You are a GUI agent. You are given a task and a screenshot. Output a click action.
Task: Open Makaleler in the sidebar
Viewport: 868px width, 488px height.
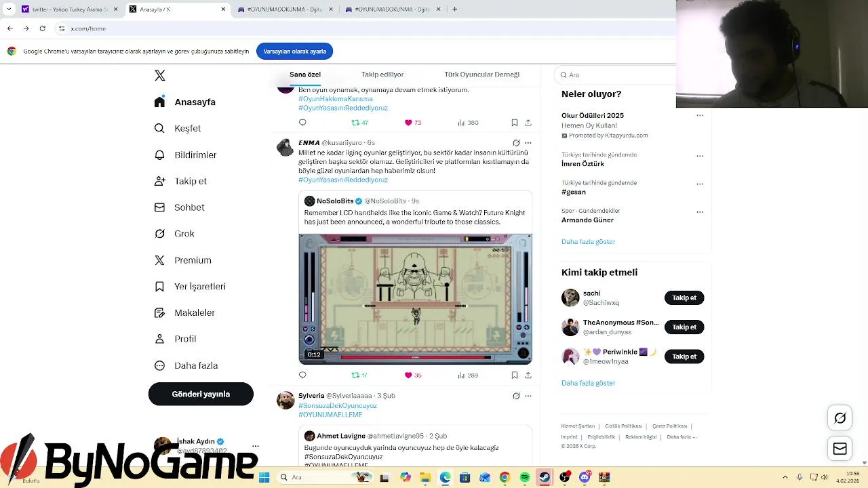(x=184, y=312)
